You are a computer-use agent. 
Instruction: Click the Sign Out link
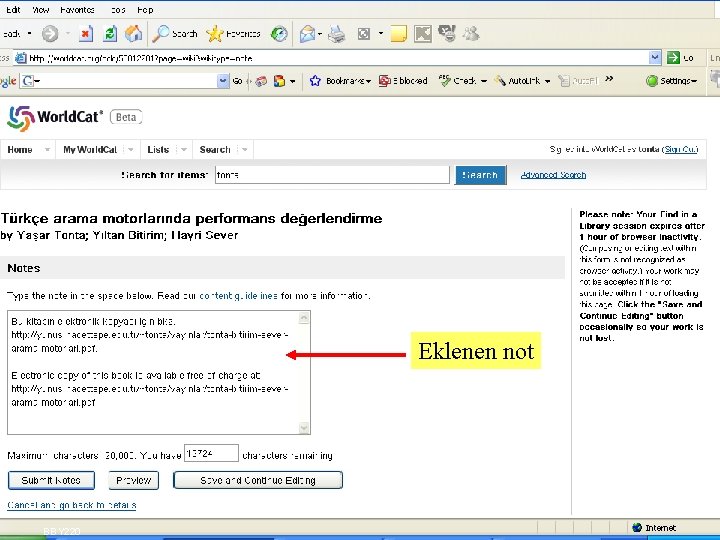681,149
